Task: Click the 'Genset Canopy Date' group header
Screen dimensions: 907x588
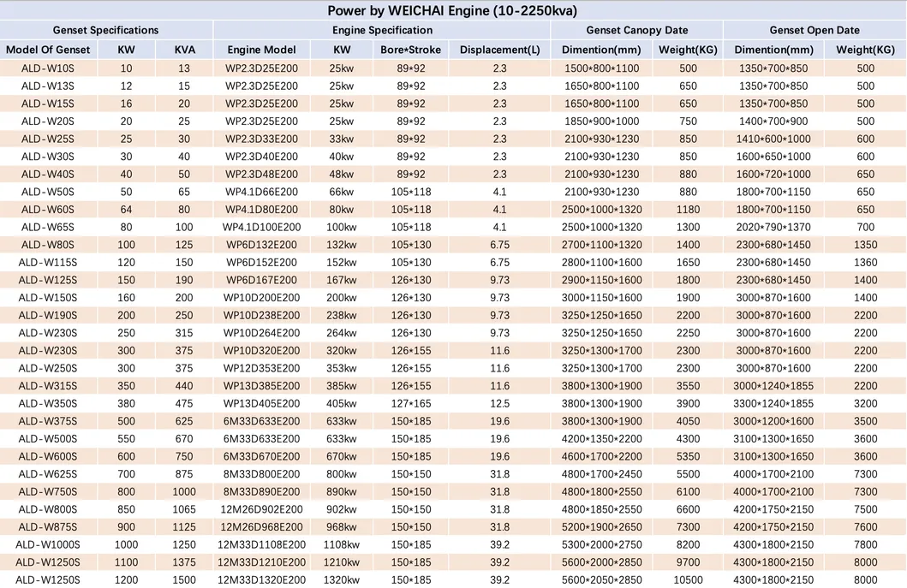Action: [x=637, y=30]
